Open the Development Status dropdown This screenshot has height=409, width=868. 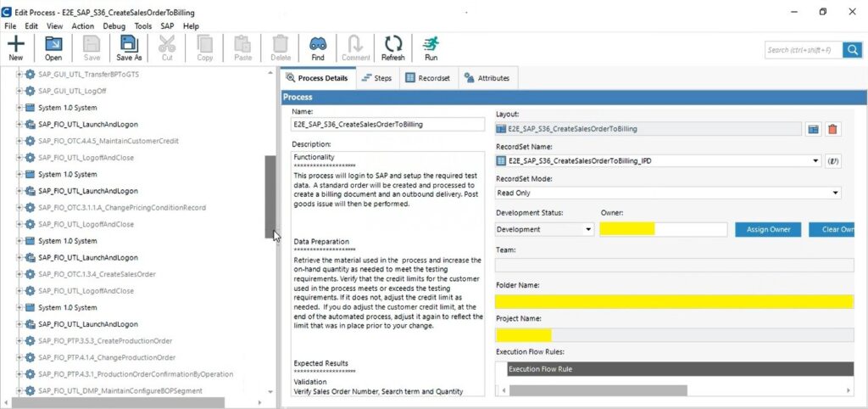[588, 229]
